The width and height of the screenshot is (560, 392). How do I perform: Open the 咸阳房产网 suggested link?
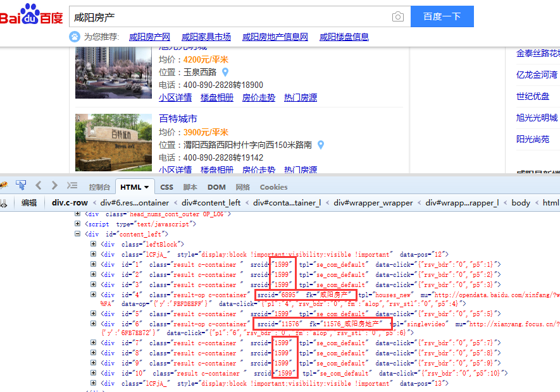point(149,37)
